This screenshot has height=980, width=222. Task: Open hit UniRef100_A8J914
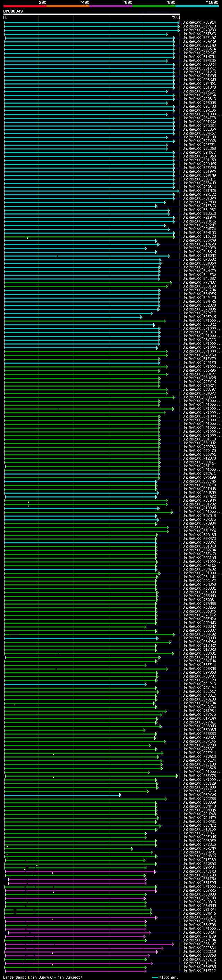[199, 23]
